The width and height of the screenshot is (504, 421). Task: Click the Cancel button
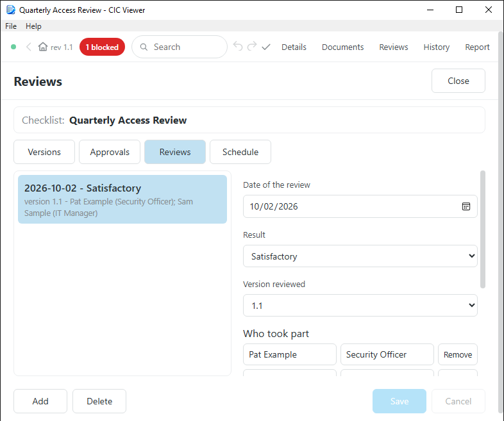pyautogui.click(x=458, y=401)
